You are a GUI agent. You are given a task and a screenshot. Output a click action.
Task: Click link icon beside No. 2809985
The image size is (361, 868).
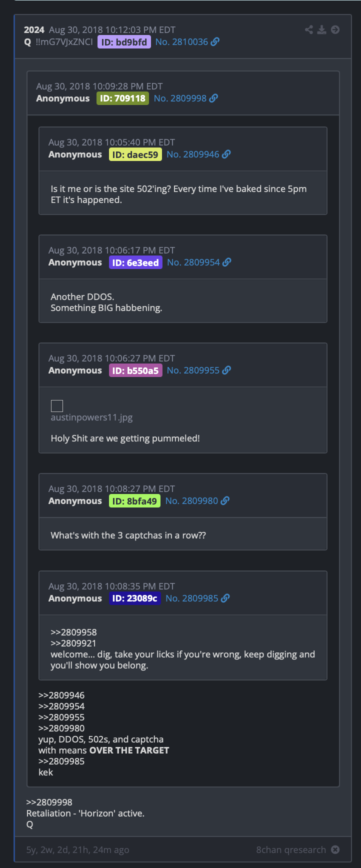coord(225,598)
